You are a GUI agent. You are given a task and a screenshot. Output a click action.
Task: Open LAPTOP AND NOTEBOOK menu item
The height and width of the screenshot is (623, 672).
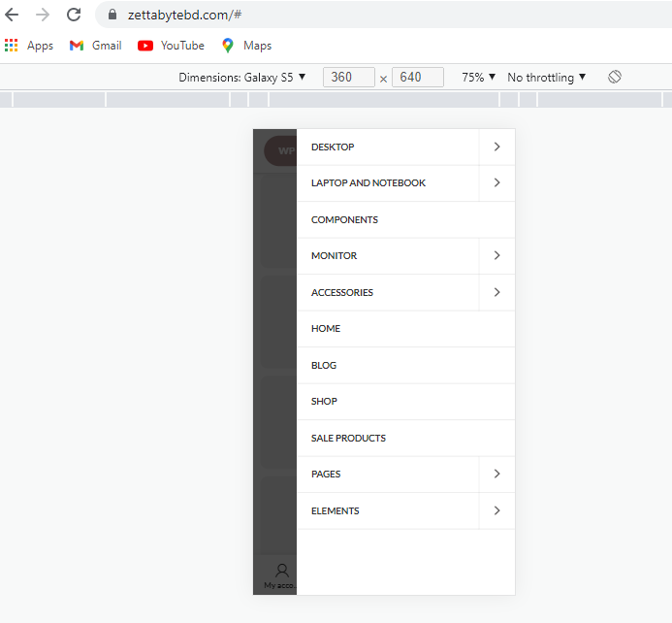388,183
